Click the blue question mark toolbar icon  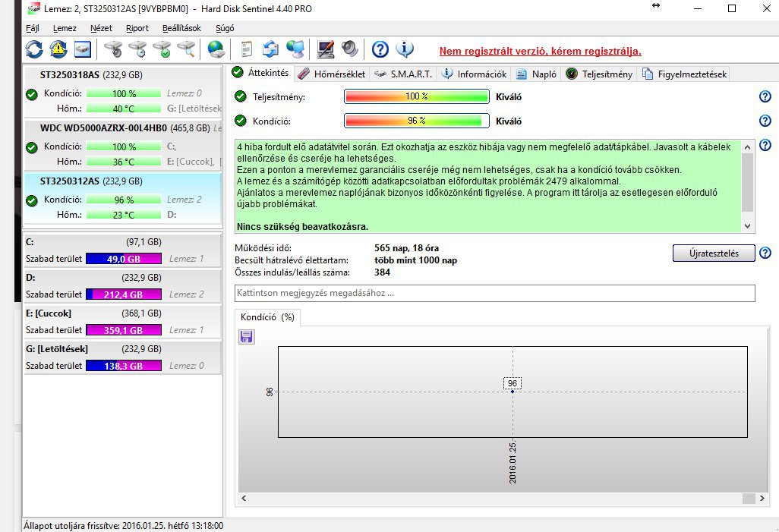coord(380,49)
